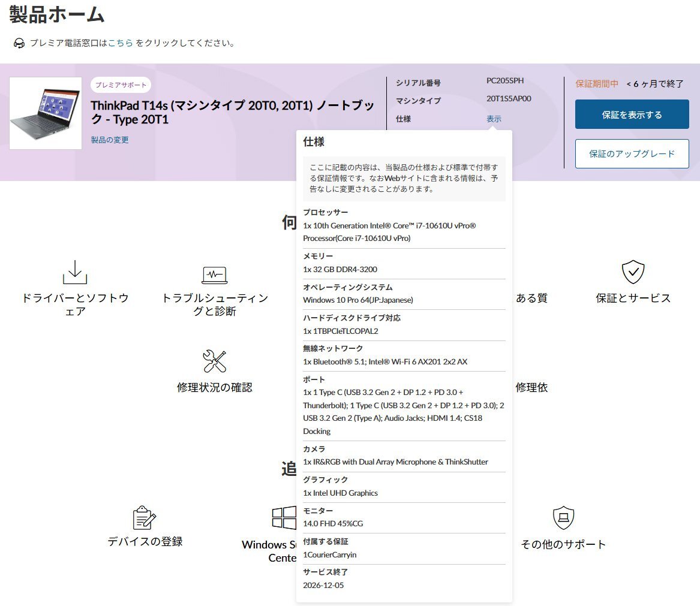The image size is (700, 606).
Task: Click the マシンタイプ label
Action: [x=418, y=101]
